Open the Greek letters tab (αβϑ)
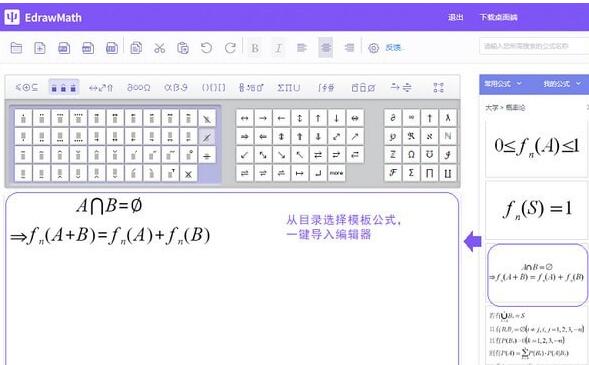 175,87
